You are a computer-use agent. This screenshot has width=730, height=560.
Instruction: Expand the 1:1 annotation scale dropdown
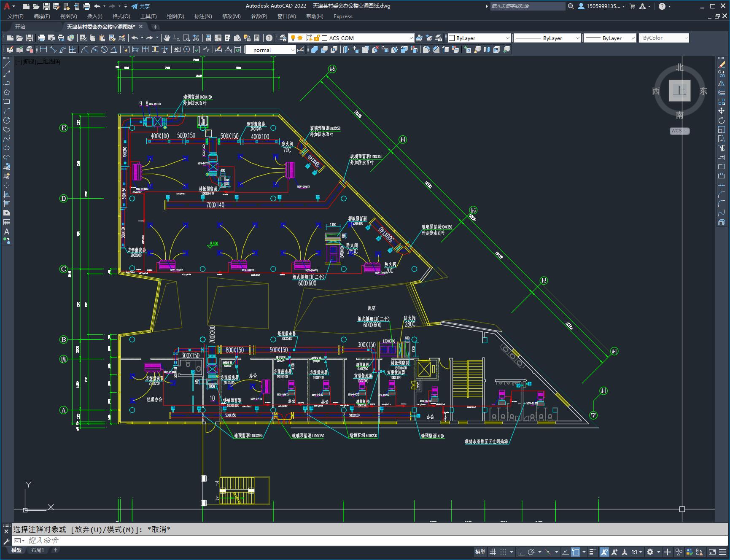(x=637, y=552)
